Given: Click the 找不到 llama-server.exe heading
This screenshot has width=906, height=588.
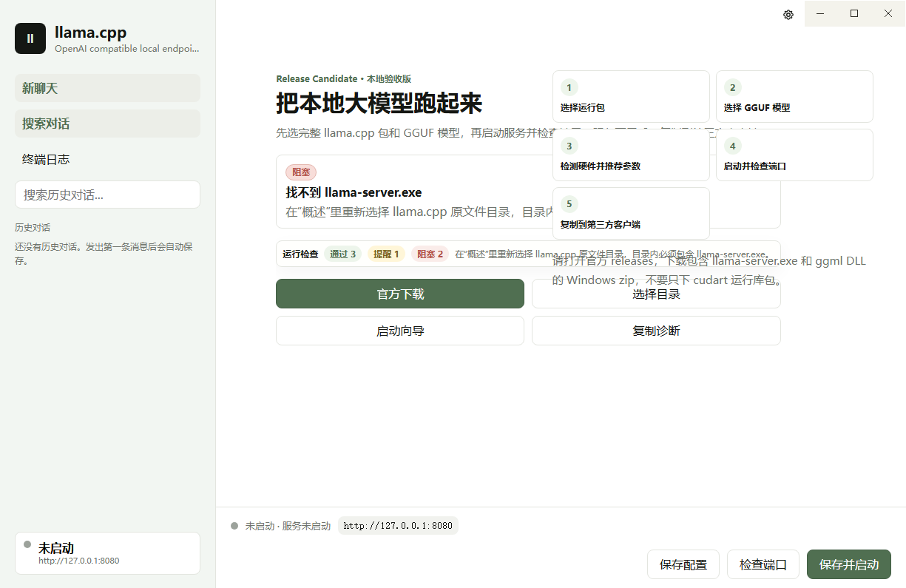Looking at the screenshot, I should click(x=354, y=192).
